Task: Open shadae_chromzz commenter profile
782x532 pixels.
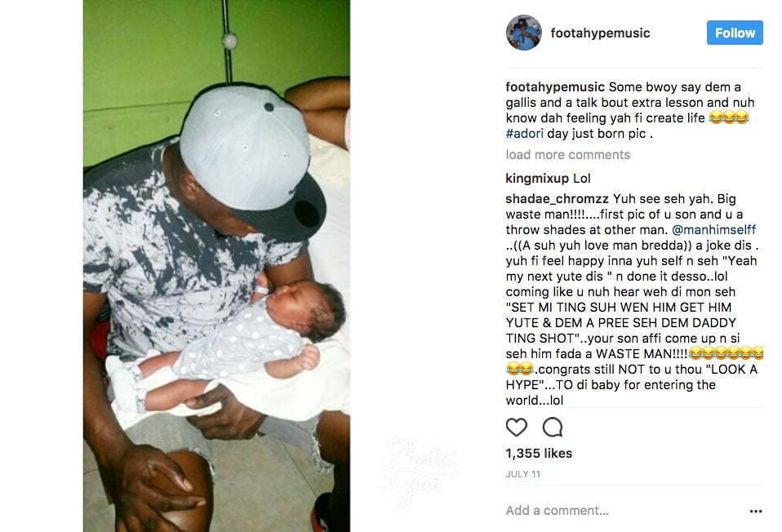Action: (x=557, y=199)
